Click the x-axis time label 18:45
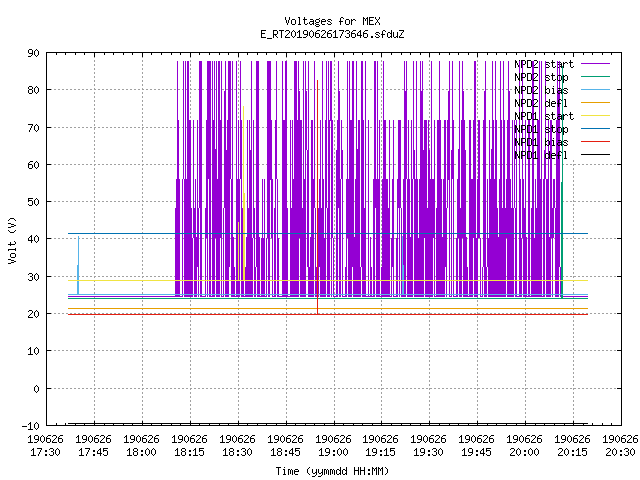 click(285, 452)
